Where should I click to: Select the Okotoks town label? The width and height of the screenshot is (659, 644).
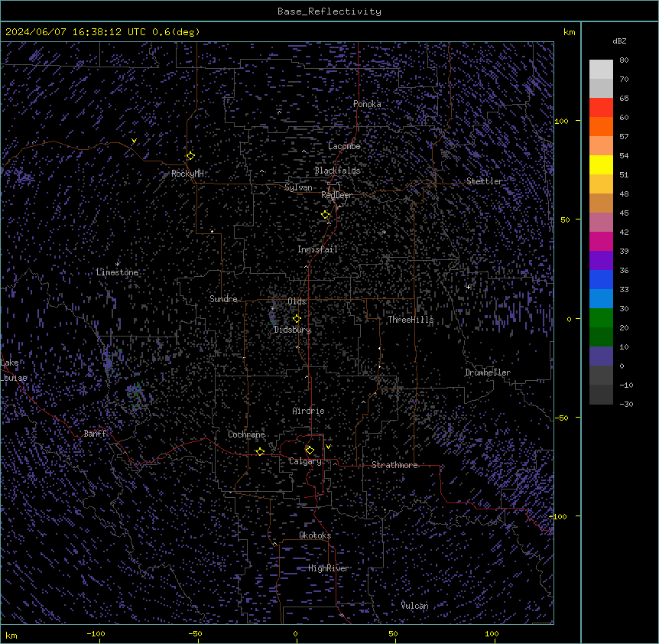(315, 535)
